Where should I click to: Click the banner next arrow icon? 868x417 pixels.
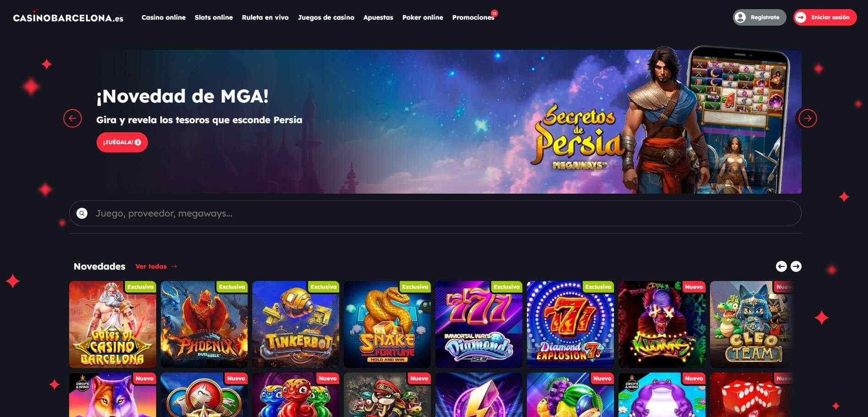pyautogui.click(x=808, y=119)
